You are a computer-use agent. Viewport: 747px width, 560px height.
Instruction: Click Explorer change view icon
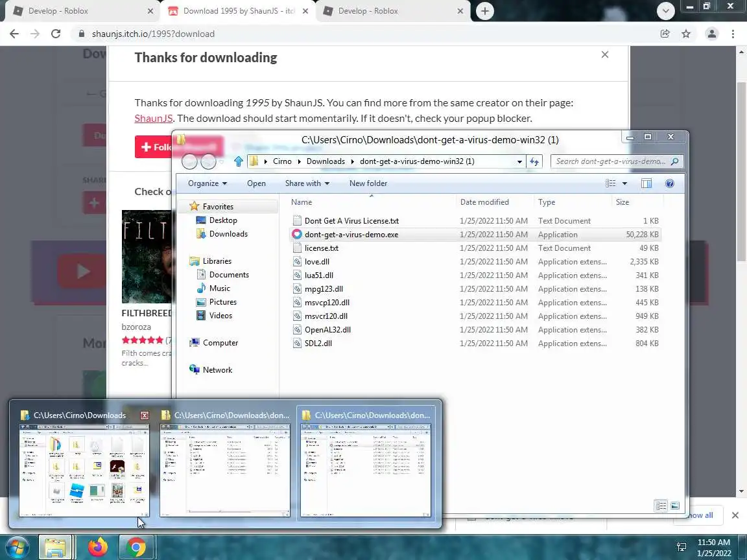[610, 183]
